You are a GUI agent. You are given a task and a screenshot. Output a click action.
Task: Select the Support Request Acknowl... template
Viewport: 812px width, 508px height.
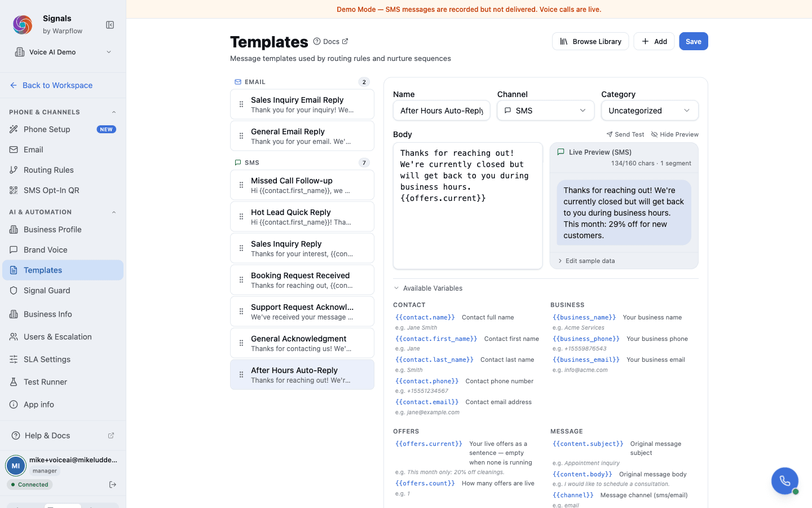pos(302,312)
